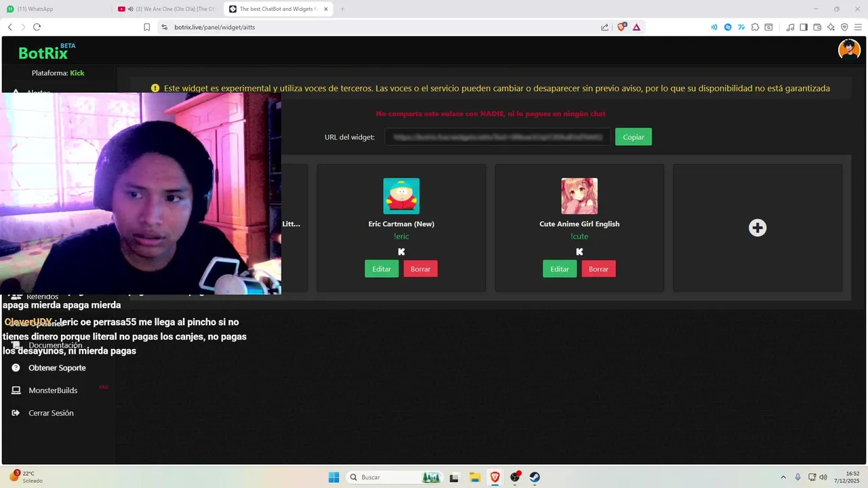Click the blurred widget URL field

498,137
